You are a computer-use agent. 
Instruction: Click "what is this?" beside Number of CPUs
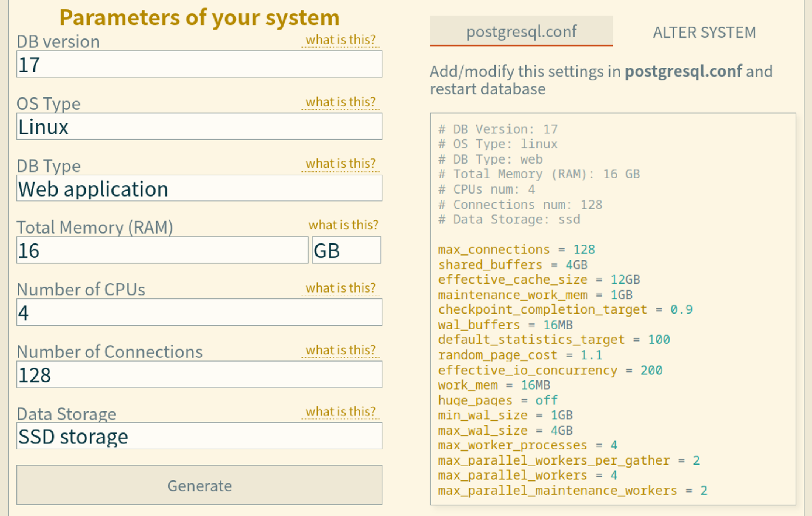click(x=340, y=288)
